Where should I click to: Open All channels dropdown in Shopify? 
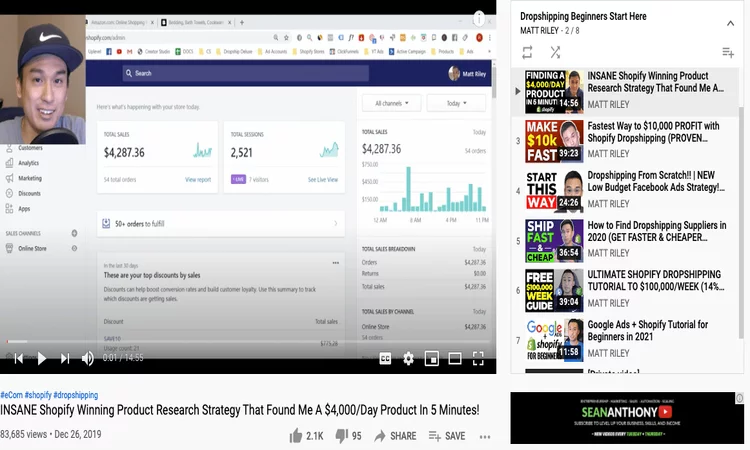point(392,103)
